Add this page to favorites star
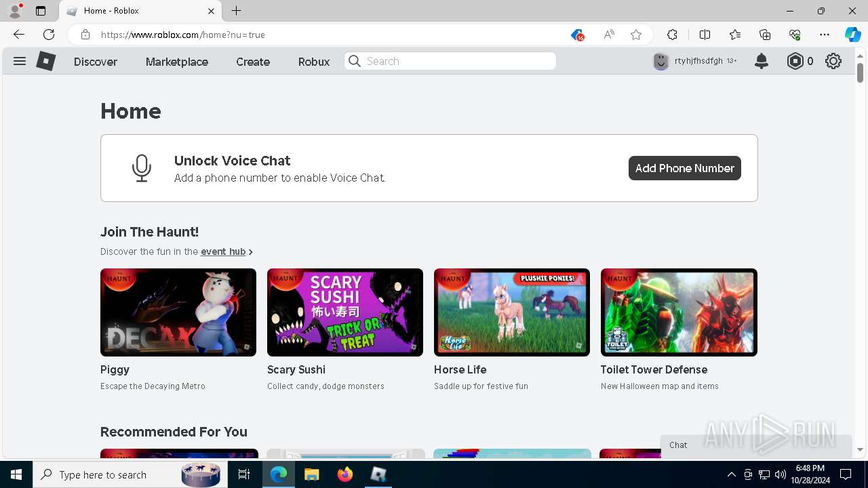Viewport: 868px width, 488px height. coord(636,35)
